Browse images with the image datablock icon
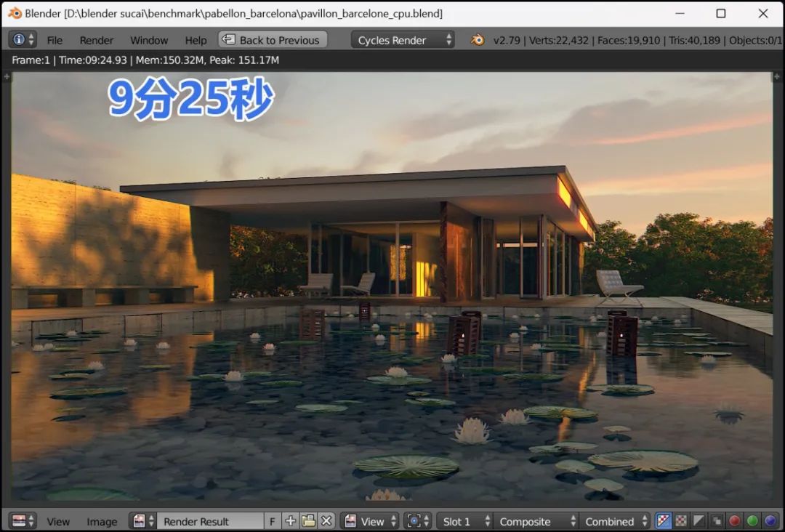This screenshot has height=532, width=785. (x=142, y=521)
